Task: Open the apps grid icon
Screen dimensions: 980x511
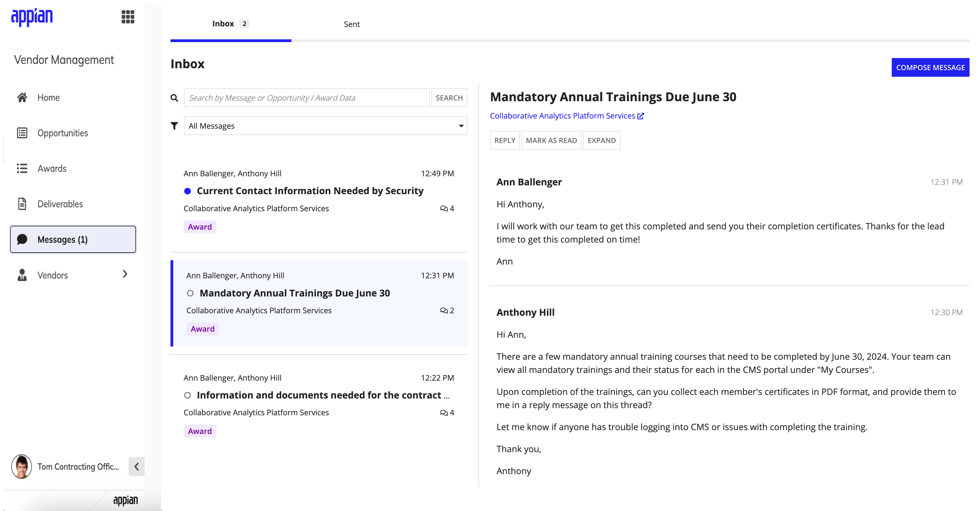Action: pos(128,17)
